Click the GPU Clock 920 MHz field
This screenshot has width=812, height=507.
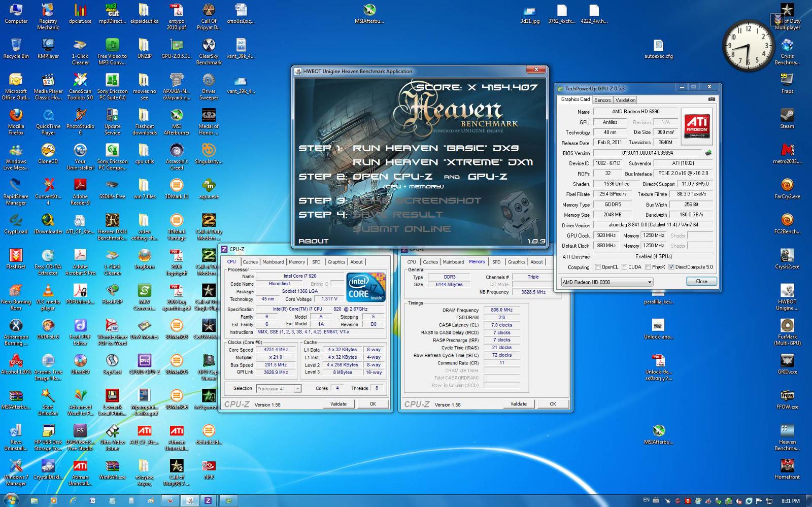coord(605,235)
